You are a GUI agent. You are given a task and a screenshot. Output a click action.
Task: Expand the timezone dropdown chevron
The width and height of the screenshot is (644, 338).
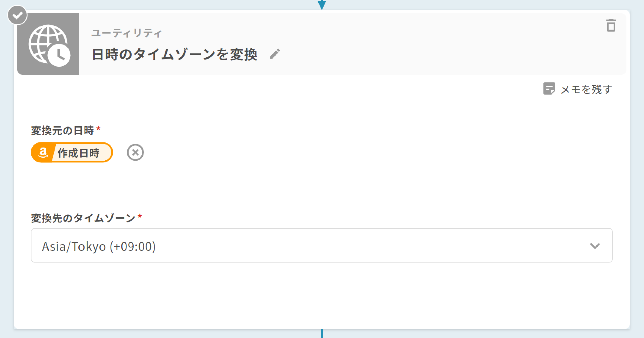pos(595,246)
